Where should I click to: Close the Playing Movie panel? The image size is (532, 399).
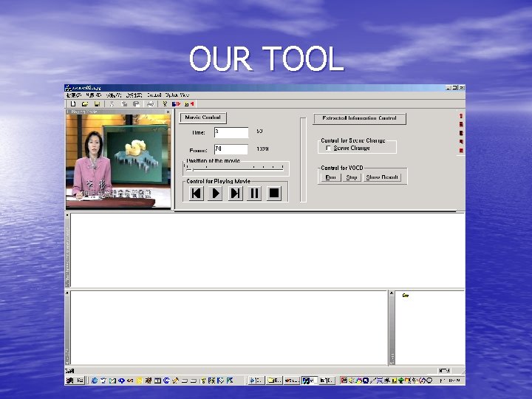pyautogui.click(x=168, y=112)
